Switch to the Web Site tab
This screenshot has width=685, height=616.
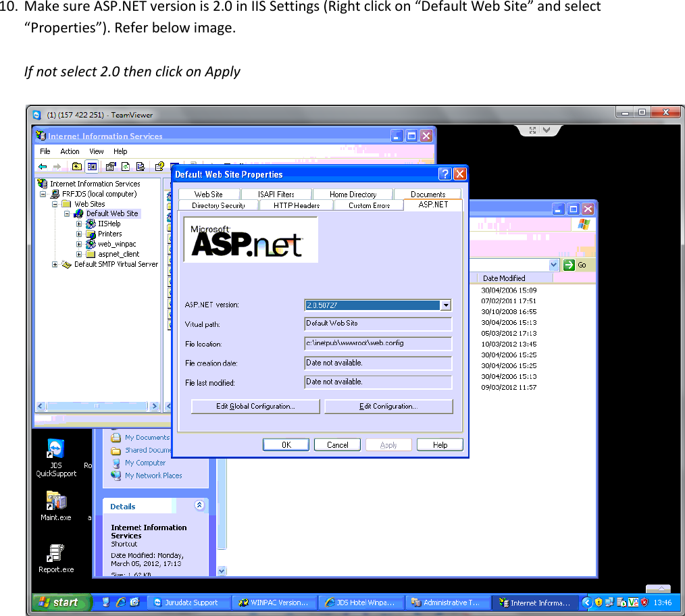[x=209, y=195]
